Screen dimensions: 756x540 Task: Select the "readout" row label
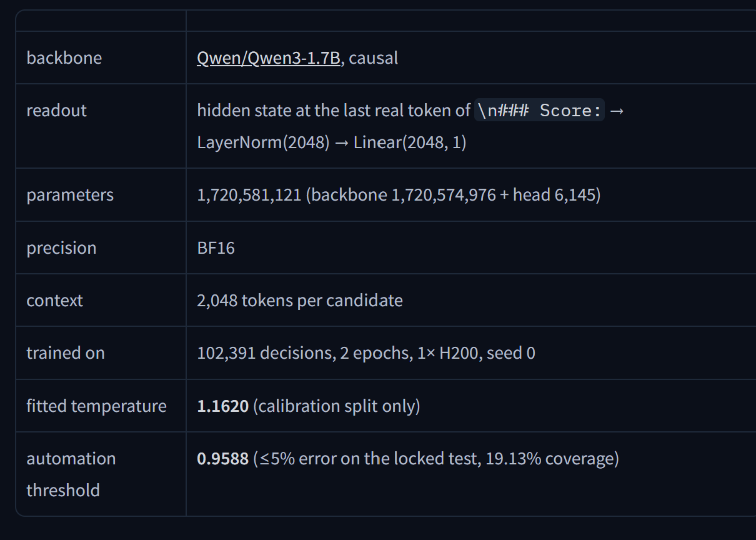pyautogui.click(x=56, y=111)
